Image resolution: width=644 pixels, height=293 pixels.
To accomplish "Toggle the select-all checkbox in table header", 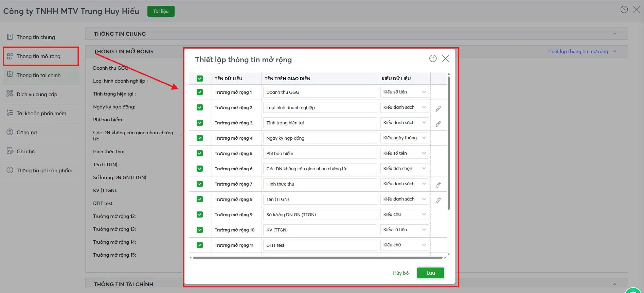I will 200,79.
